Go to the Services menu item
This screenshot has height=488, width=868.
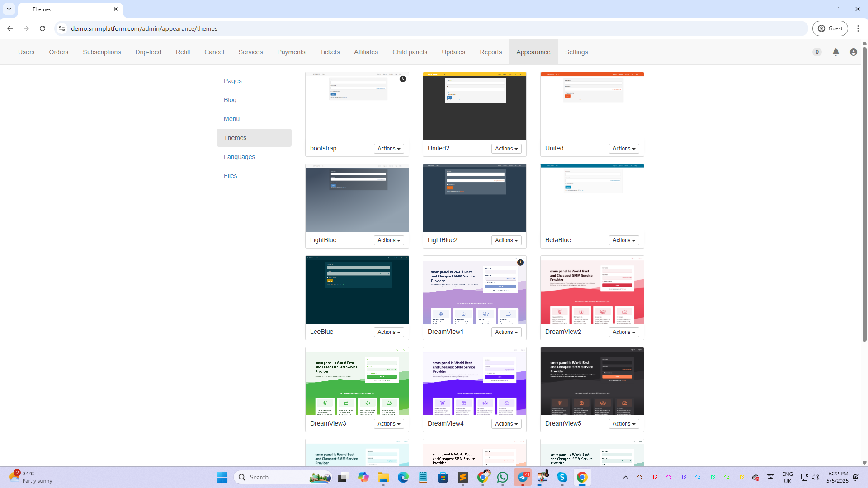(250, 52)
